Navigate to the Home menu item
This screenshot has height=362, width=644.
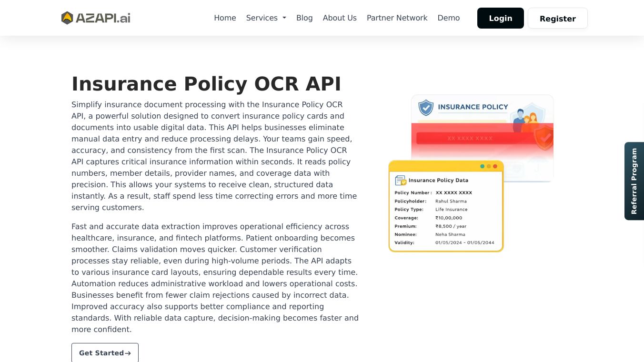click(225, 18)
